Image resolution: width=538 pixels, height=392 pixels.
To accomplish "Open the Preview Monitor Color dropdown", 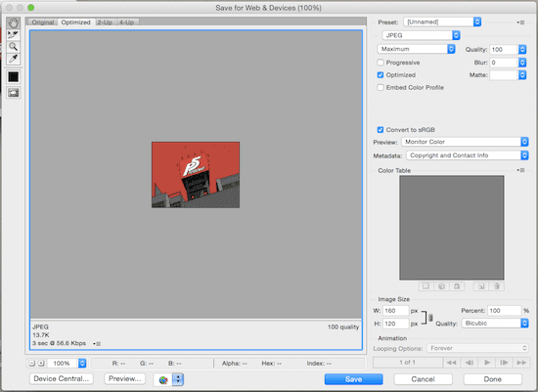I will (x=465, y=142).
